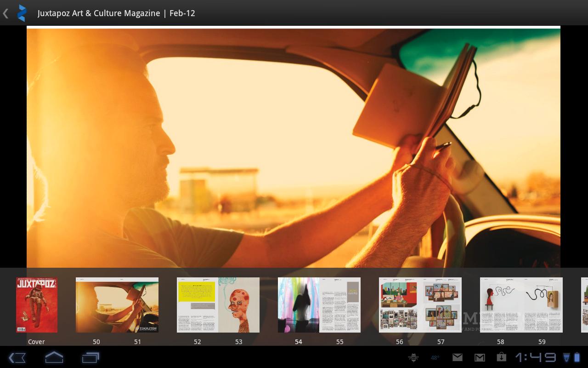Open the pages 52-53 spread thumbnail
588x368 pixels.
218,305
